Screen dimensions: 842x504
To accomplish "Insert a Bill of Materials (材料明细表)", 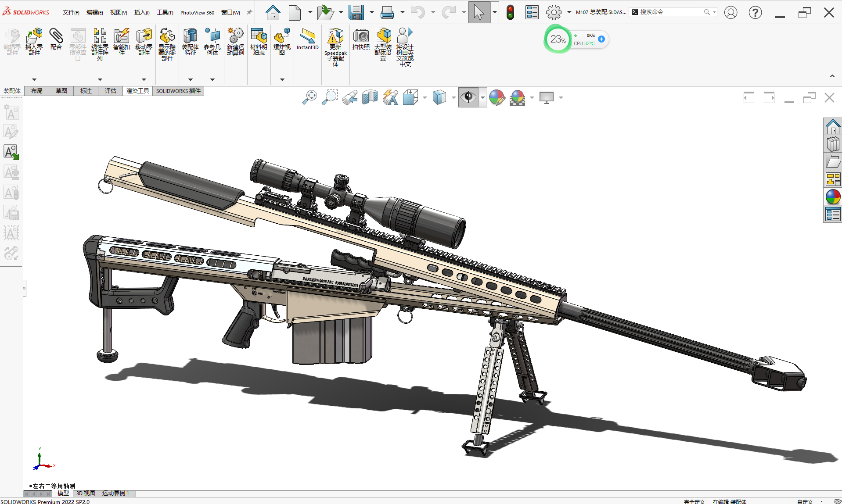I will [259, 42].
